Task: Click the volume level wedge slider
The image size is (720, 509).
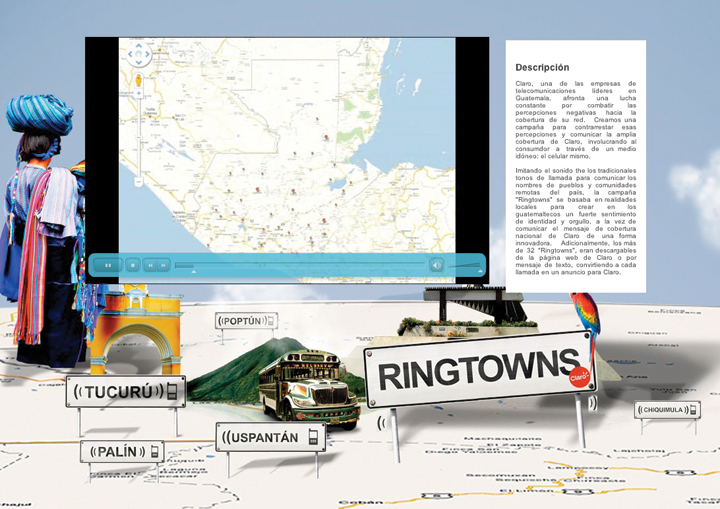Action: click(464, 265)
